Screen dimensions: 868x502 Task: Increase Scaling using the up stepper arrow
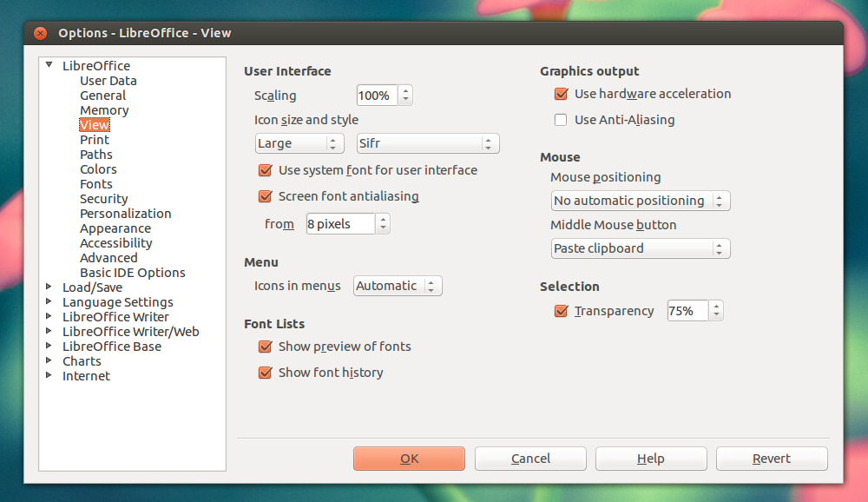pyautogui.click(x=405, y=90)
